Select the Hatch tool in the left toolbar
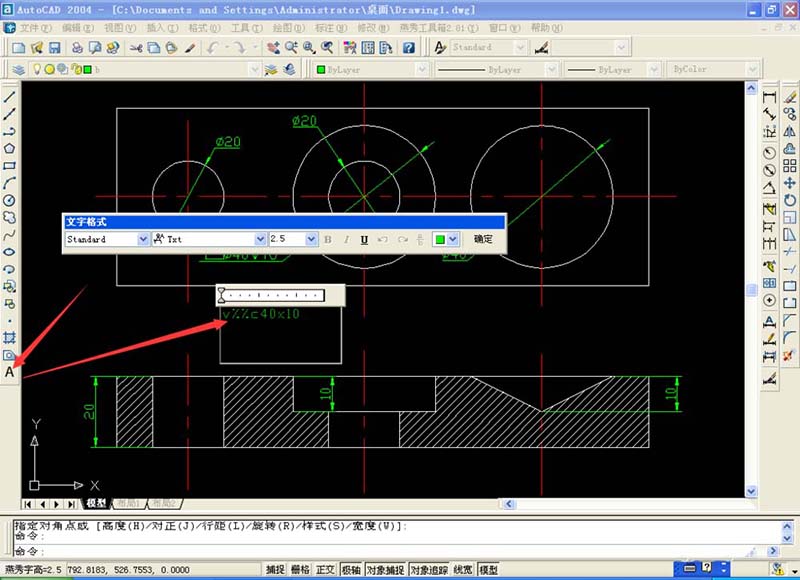Screen dimensions: 800x580 10,336
